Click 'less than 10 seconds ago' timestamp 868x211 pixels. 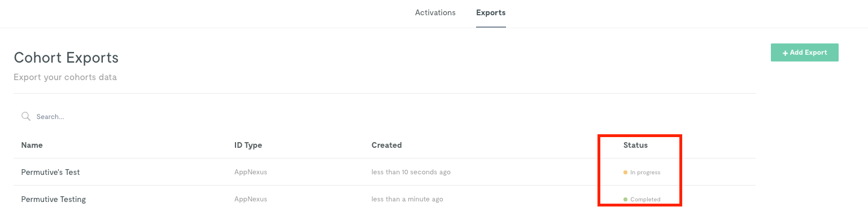click(411, 172)
